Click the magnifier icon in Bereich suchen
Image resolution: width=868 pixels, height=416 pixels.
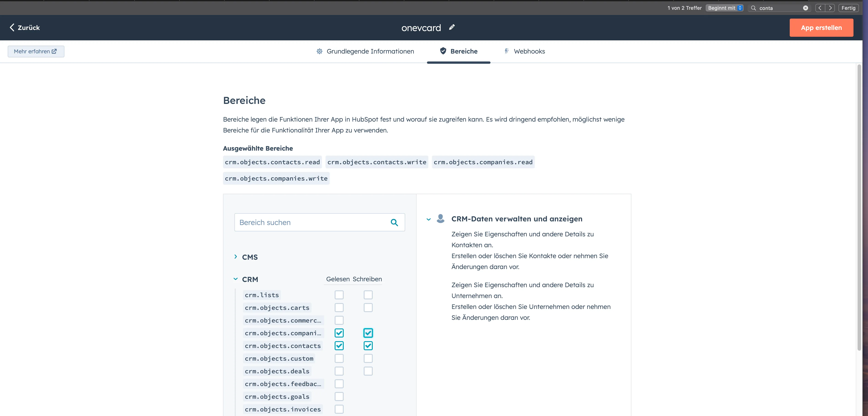[x=394, y=222]
